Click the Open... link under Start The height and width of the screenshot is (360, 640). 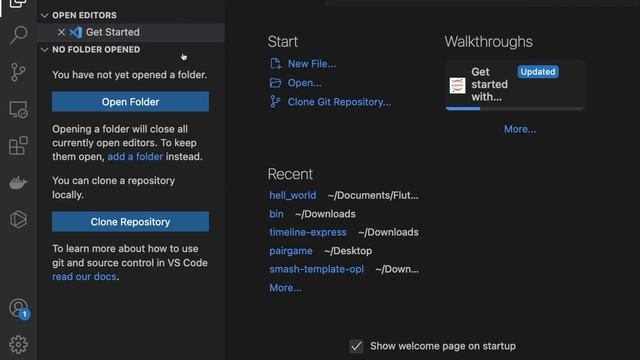pyautogui.click(x=304, y=83)
